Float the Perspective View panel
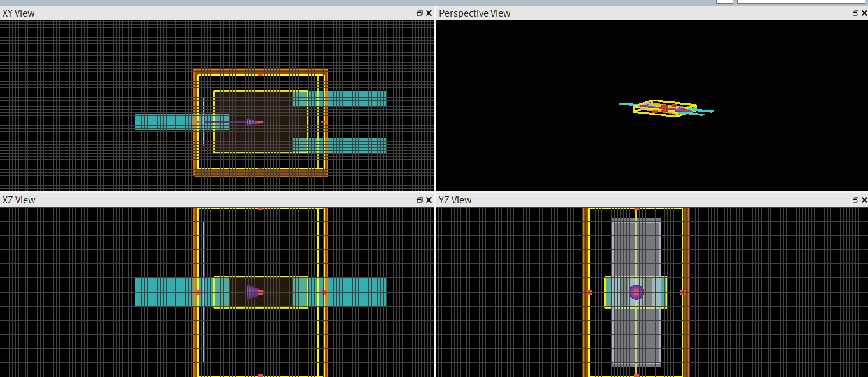 click(855, 13)
